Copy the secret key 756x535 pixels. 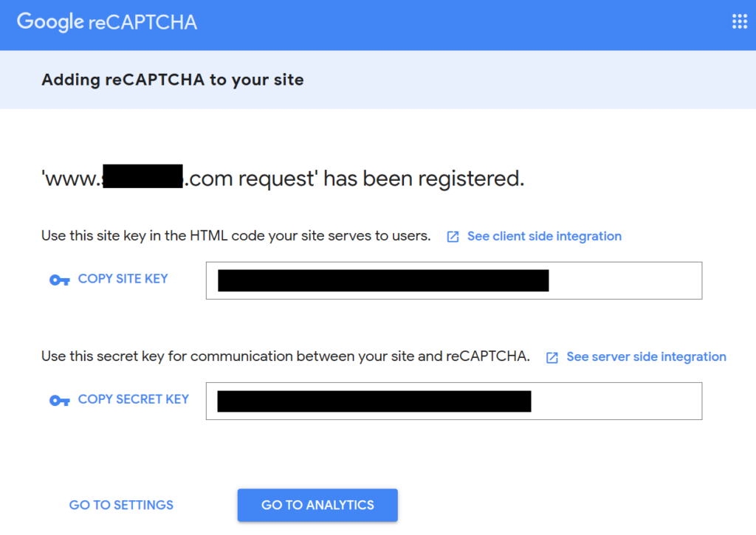click(x=133, y=399)
